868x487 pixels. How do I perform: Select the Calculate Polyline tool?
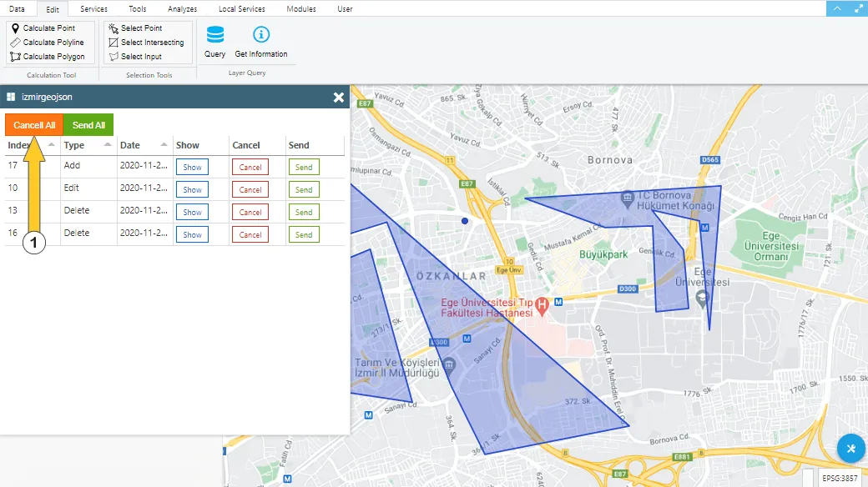[x=47, y=42]
